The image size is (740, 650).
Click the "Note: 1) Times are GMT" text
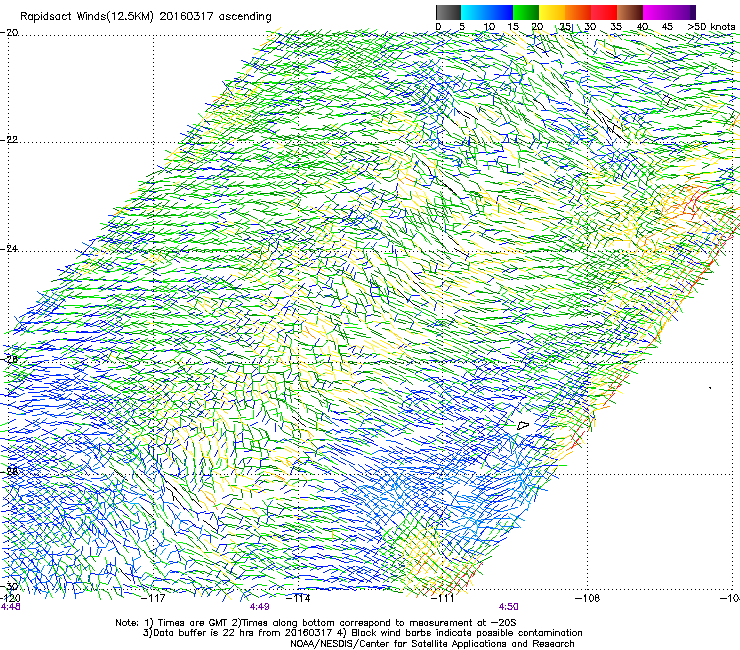[x=172, y=623]
